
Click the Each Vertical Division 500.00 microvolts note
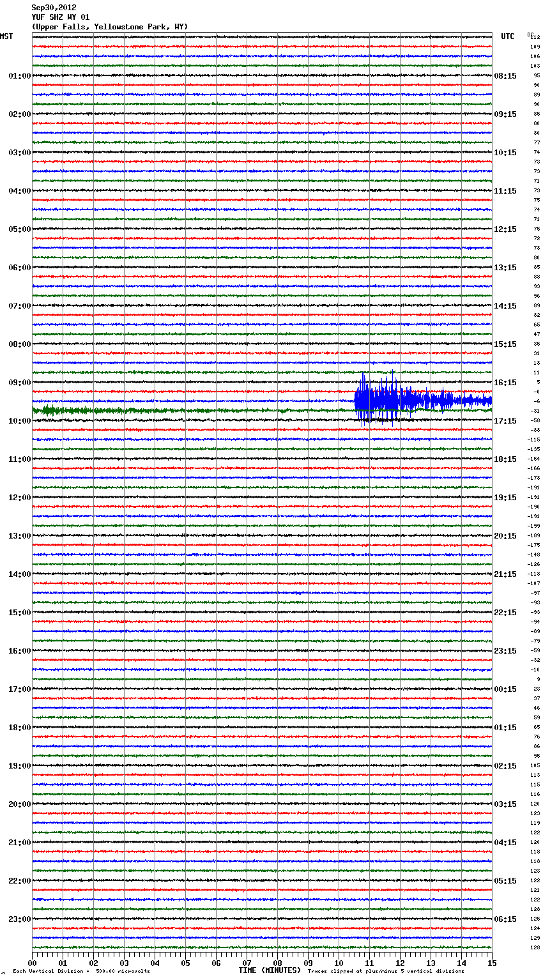(x=82, y=972)
